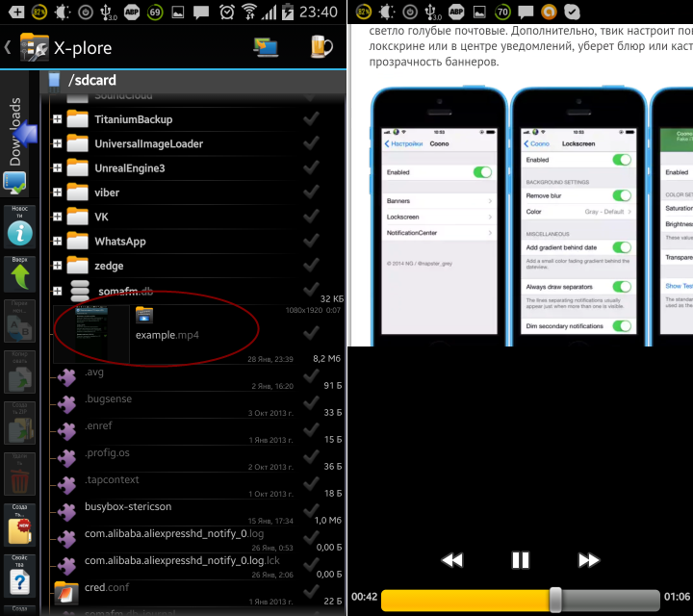The width and height of the screenshot is (693, 616).
Task: Open the zedge folder
Action: tap(109, 266)
